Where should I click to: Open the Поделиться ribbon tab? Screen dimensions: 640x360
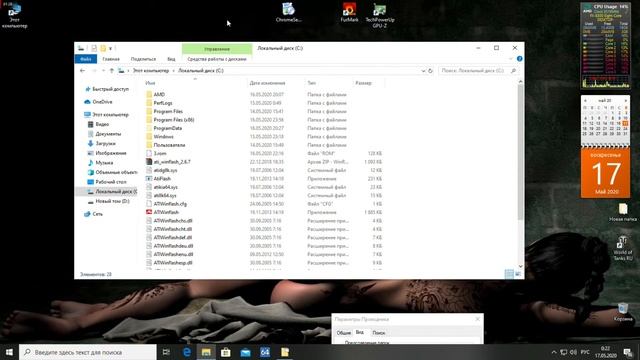tap(143, 59)
